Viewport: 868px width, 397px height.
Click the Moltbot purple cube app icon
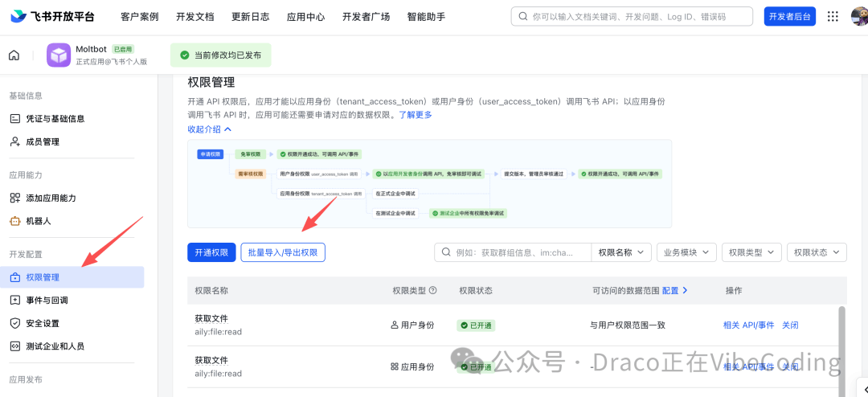click(59, 55)
